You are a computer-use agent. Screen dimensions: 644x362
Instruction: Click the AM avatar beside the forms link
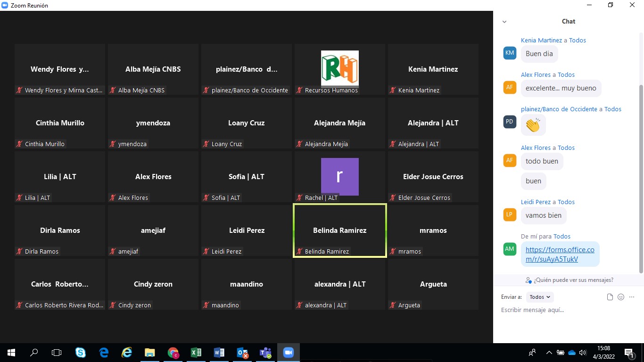click(510, 249)
